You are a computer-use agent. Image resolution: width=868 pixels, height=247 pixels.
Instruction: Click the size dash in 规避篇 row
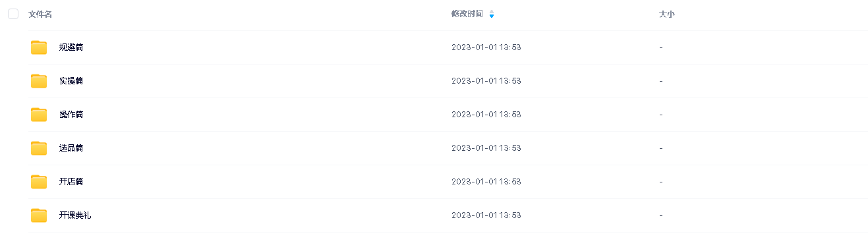(x=661, y=47)
